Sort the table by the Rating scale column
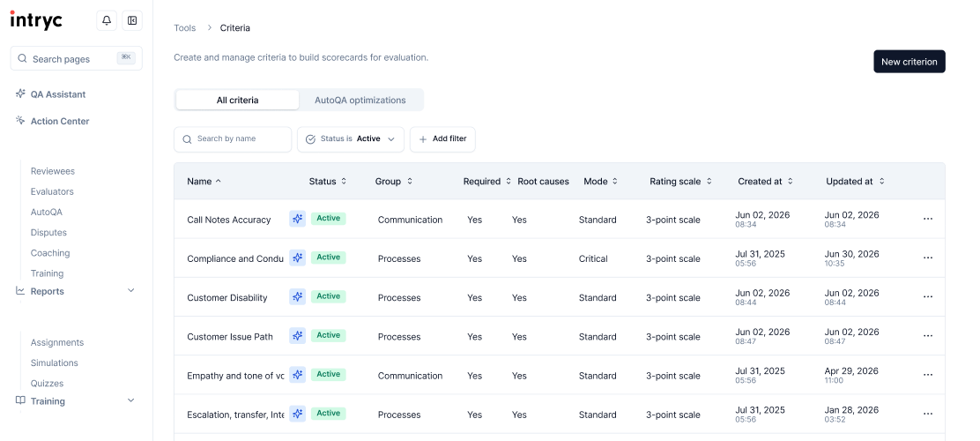The height and width of the screenshot is (441, 980). pyautogui.click(x=680, y=182)
